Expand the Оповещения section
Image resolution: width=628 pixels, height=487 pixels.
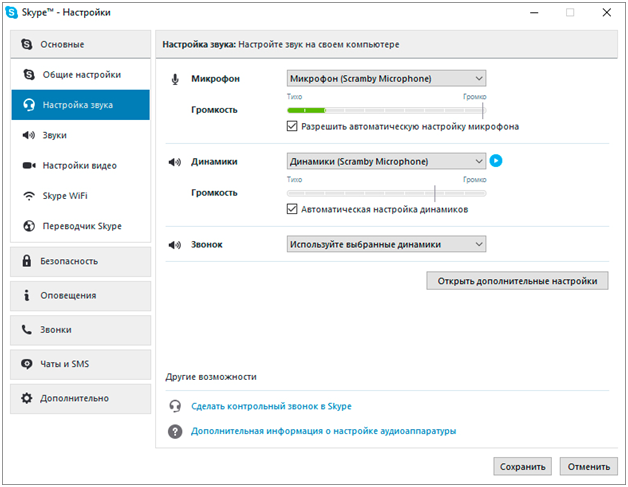coord(81,296)
